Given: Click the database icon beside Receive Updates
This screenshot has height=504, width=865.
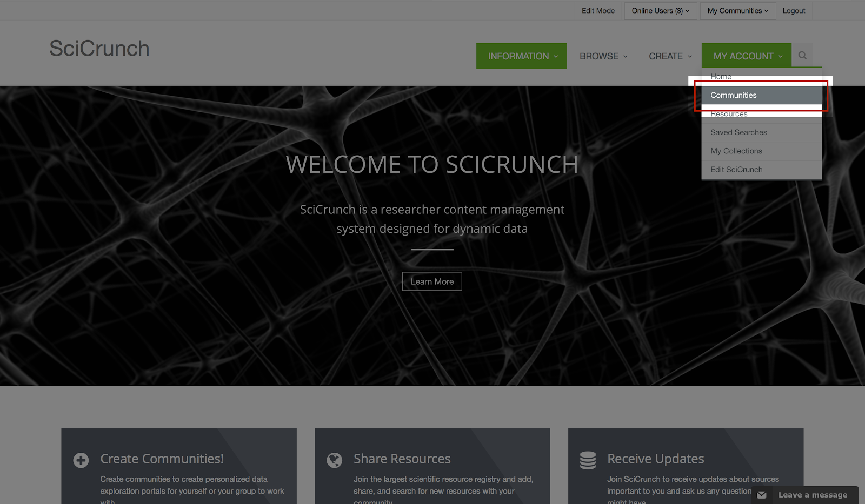Looking at the screenshot, I should point(588,460).
